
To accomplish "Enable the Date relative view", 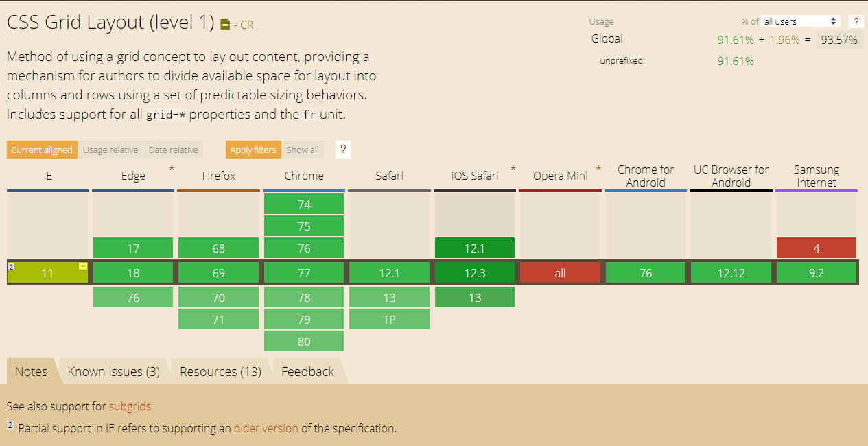I will [x=173, y=149].
